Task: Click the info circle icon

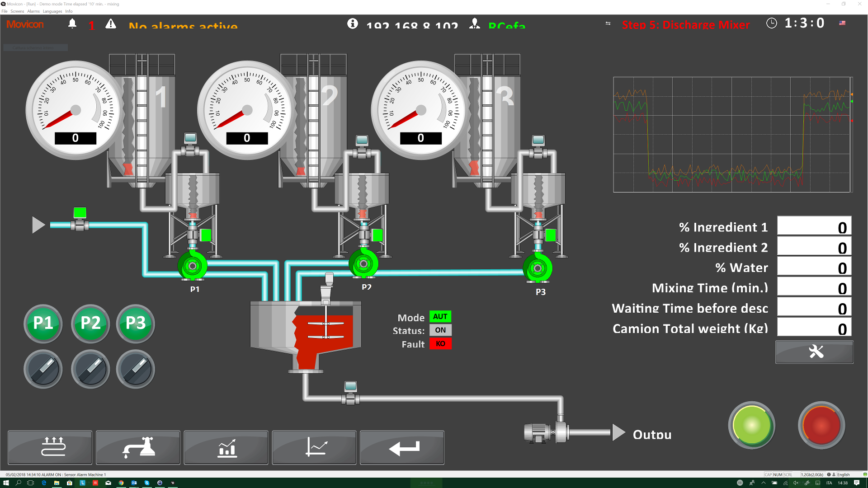Action: pos(353,23)
